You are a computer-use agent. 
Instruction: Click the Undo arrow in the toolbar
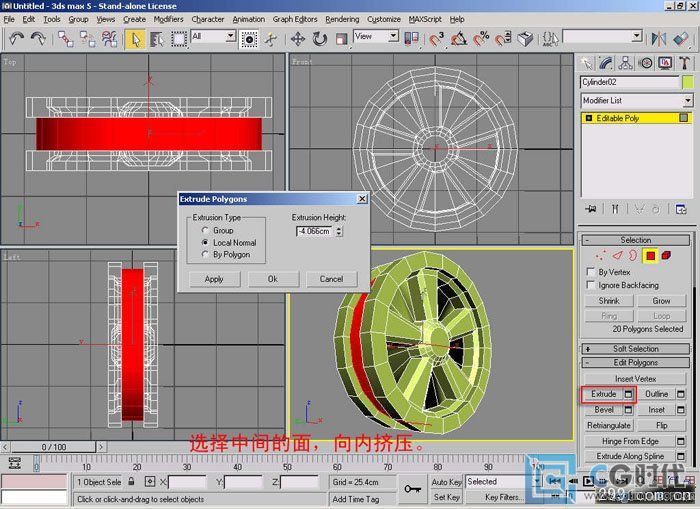17,39
